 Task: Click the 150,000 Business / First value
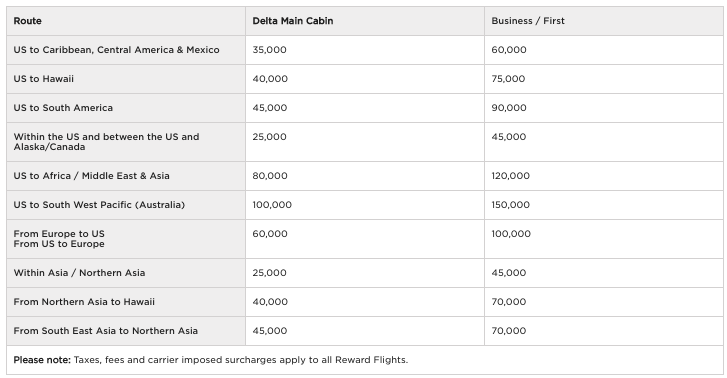point(510,205)
